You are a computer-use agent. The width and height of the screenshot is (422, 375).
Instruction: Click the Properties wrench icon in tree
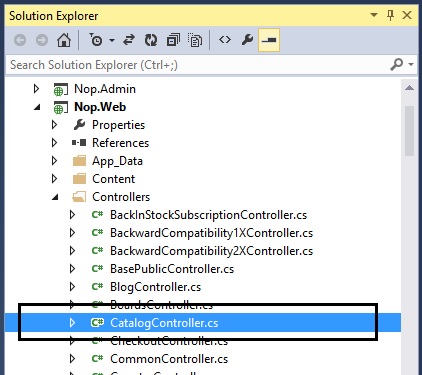79,125
